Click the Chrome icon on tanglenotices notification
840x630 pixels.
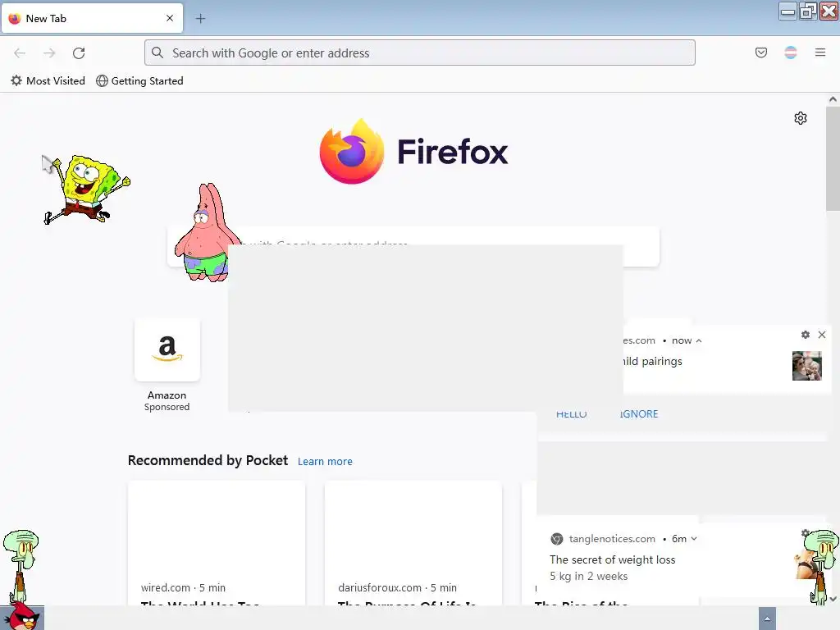pos(557,539)
